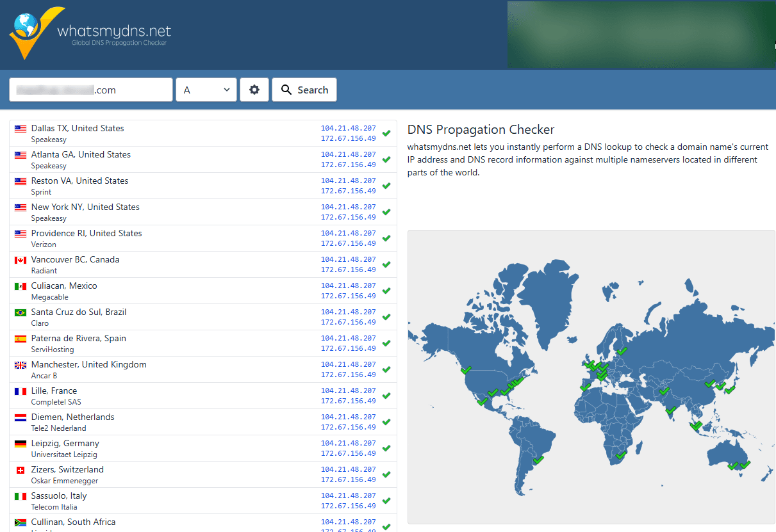
Task: Click the Spain flag for Paterna de Rivera
Action: [x=21, y=339]
